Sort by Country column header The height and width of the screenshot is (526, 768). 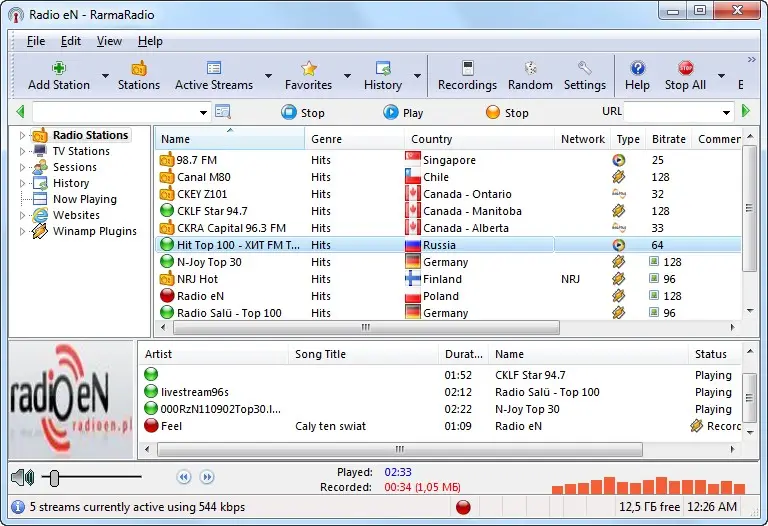coord(480,139)
